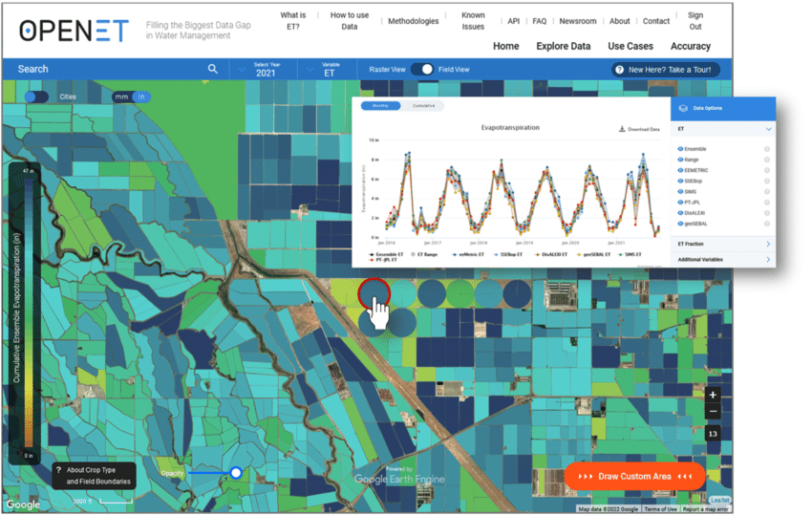Click the Opacity slider handle

click(x=236, y=472)
